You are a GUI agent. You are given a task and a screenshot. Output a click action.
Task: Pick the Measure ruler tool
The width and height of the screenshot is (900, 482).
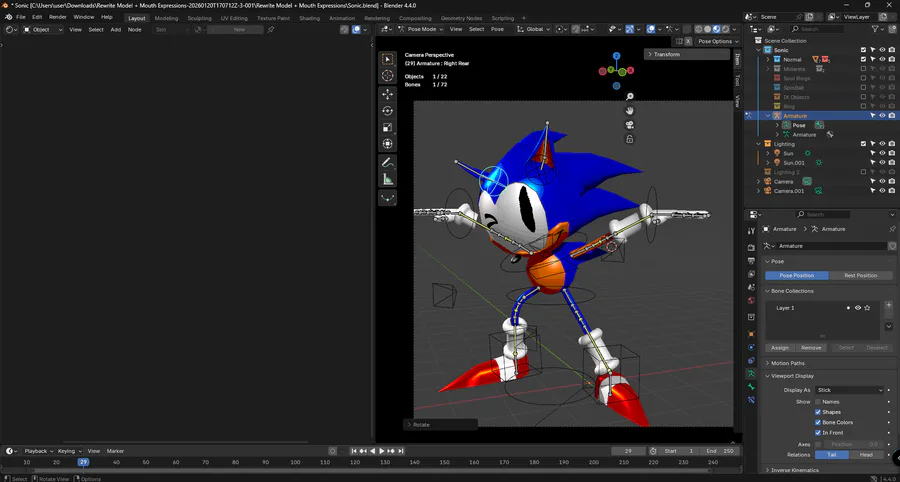coord(388,179)
